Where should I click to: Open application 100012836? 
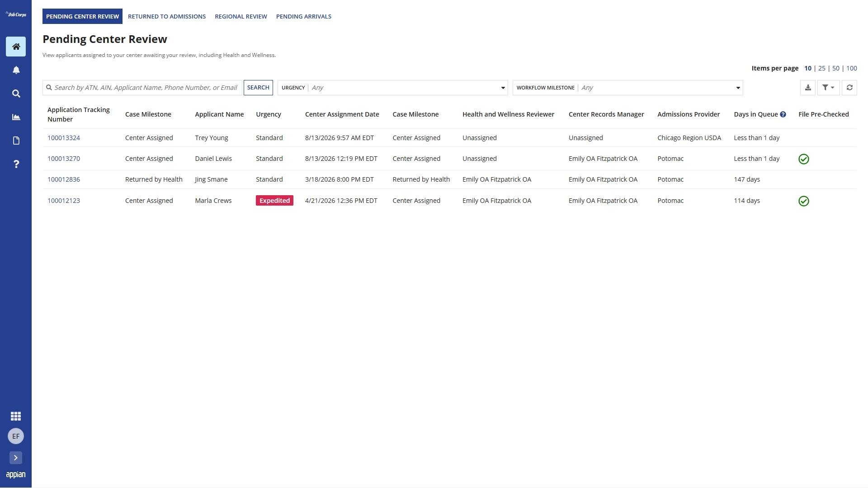[x=64, y=179]
